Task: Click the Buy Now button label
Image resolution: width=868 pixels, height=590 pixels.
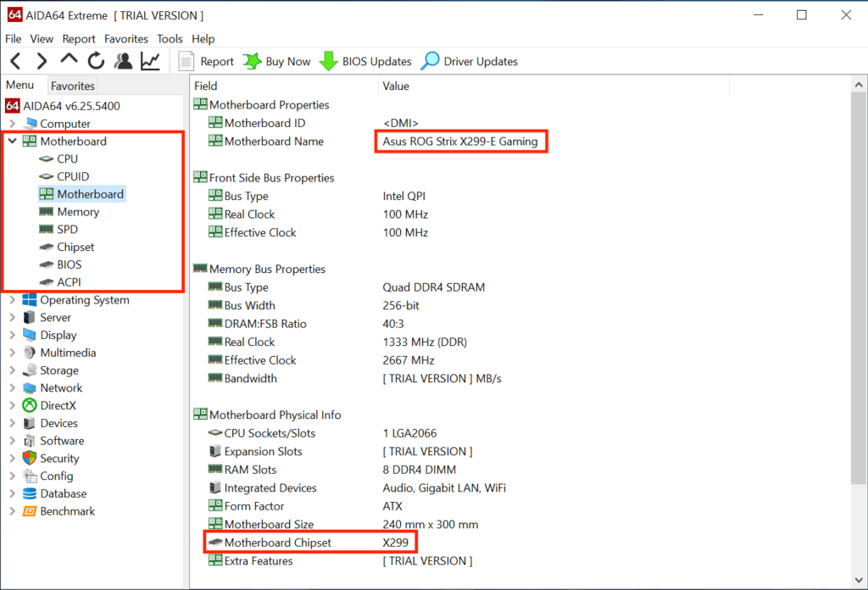Action: [288, 61]
